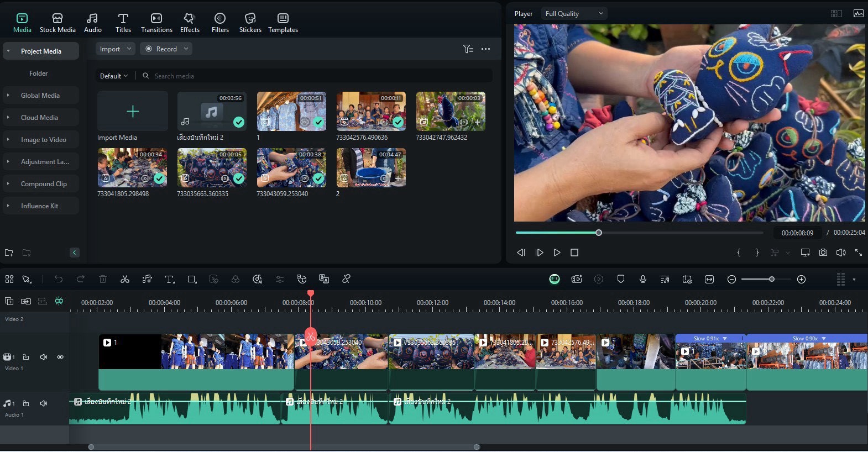Click the timeline zoom slider handle
The height and width of the screenshot is (452, 868).
pos(772,279)
